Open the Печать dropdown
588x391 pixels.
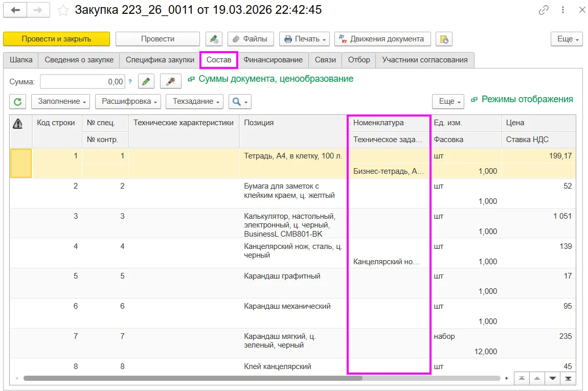305,39
